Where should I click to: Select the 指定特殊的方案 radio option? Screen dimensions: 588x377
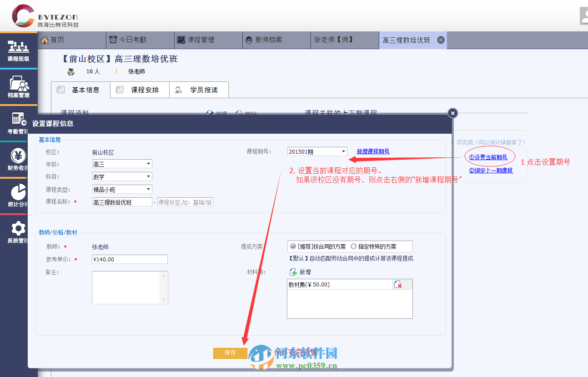coord(354,246)
